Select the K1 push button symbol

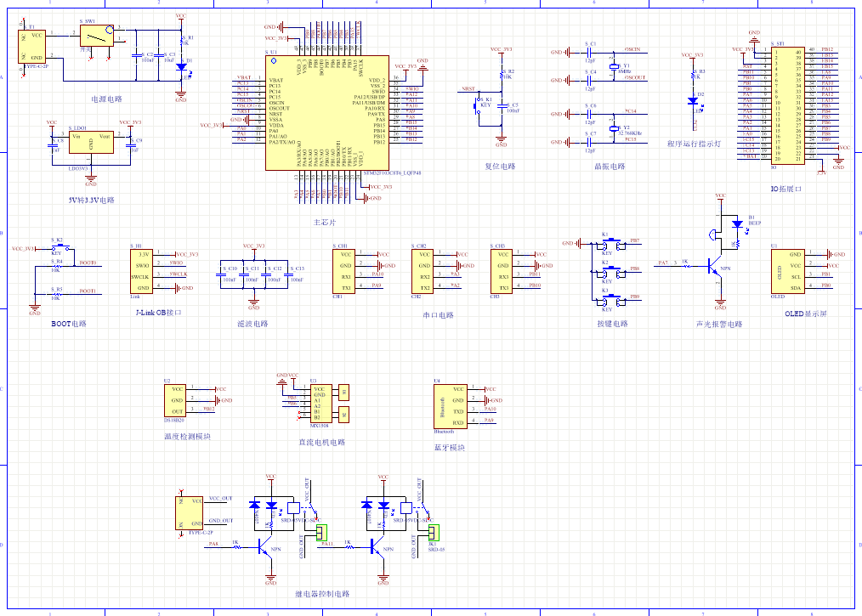611,245
